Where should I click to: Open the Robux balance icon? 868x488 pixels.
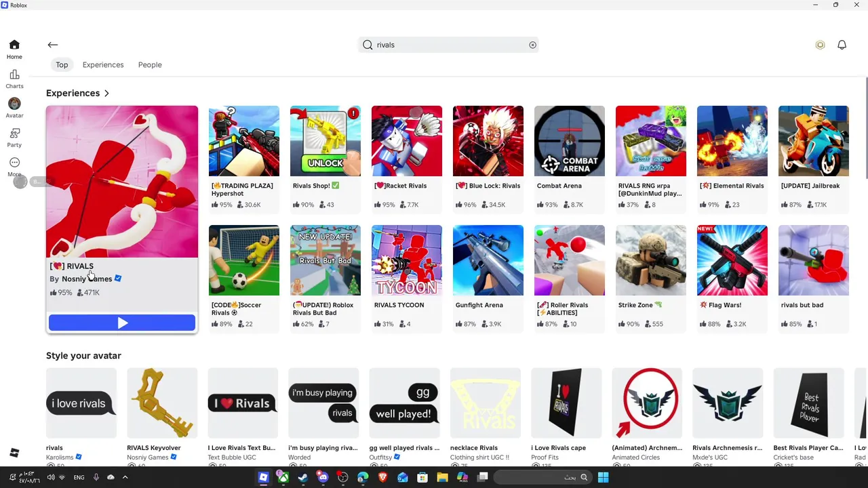pyautogui.click(x=820, y=45)
